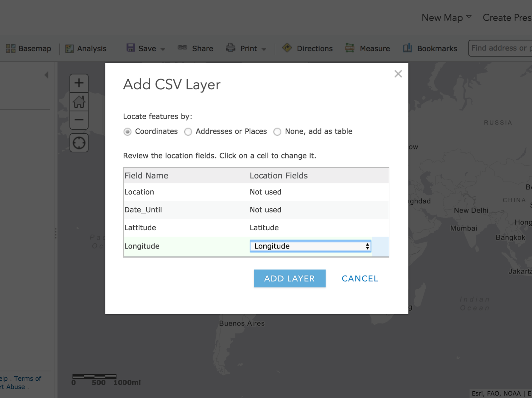Click the Bookmarks book icon
The width and height of the screenshot is (532, 398).
pyautogui.click(x=408, y=48)
